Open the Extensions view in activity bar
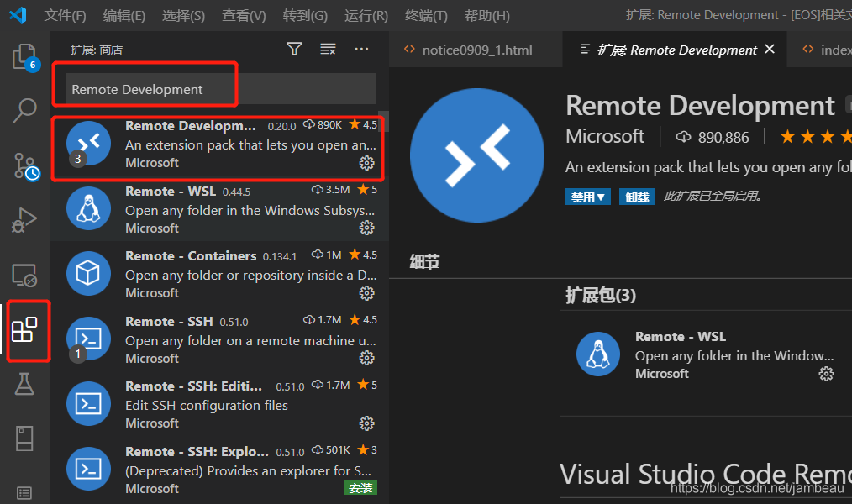Viewport: 852px width, 504px height. (24, 329)
